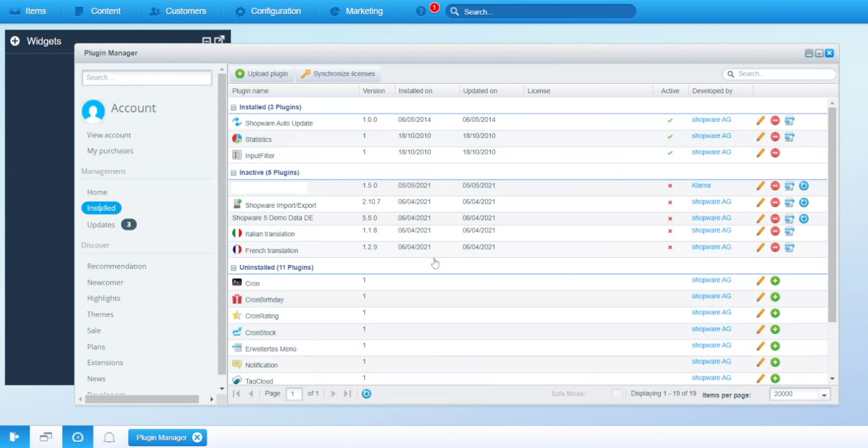The height and width of the screenshot is (448, 868).
Task: Open the Recommendation section
Action: coord(116,266)
